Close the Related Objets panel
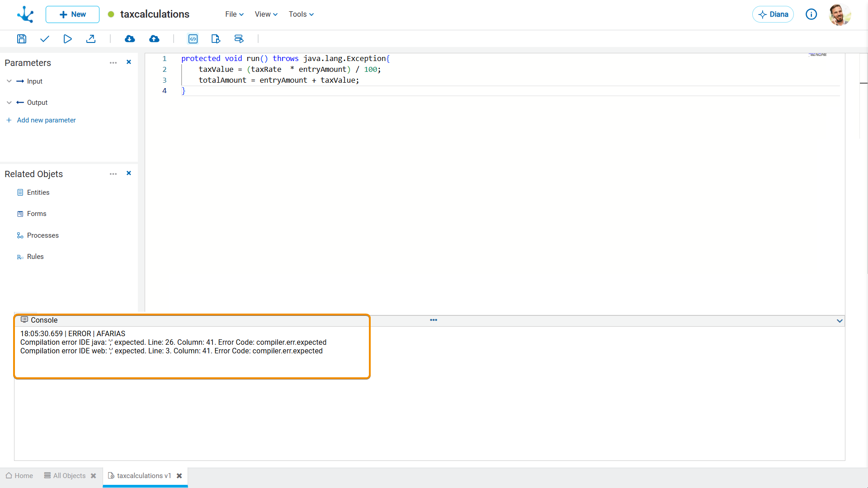 click(129, 174)
